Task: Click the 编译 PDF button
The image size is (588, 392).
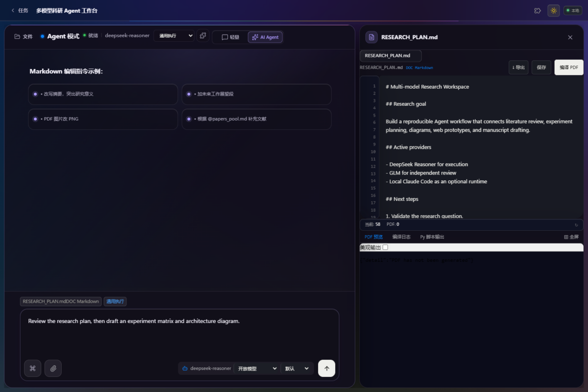Action: [569, 68]
